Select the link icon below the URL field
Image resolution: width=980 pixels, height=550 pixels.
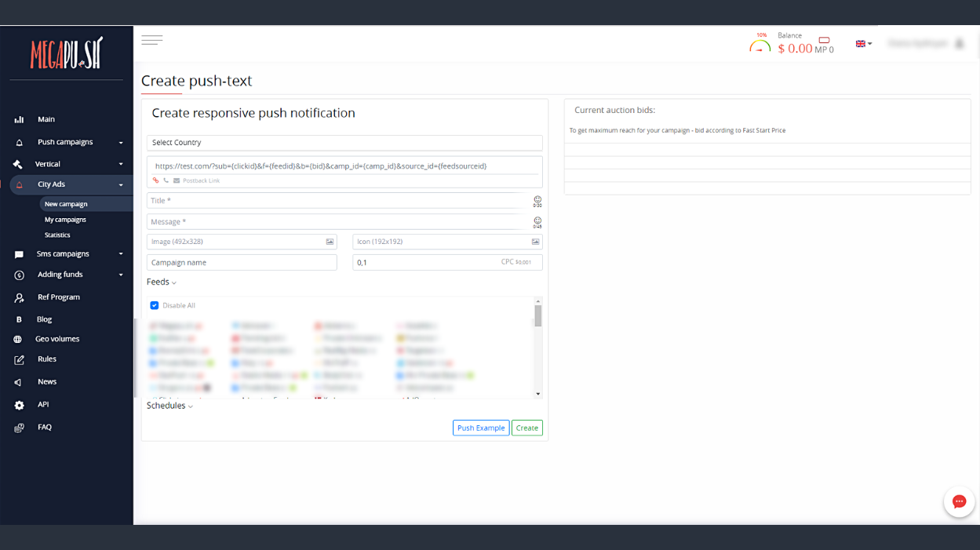tap(155, 180)
